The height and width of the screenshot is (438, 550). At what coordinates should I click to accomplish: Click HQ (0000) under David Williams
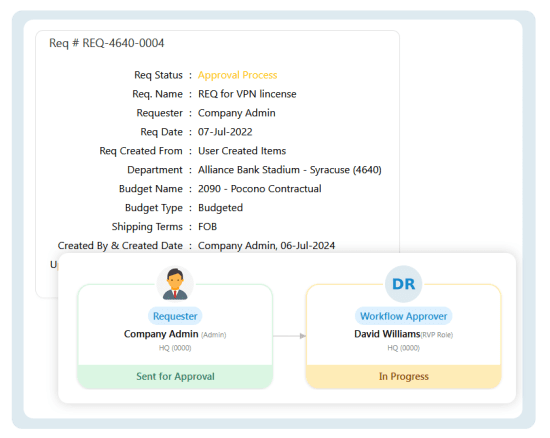(x=403, y=348)
